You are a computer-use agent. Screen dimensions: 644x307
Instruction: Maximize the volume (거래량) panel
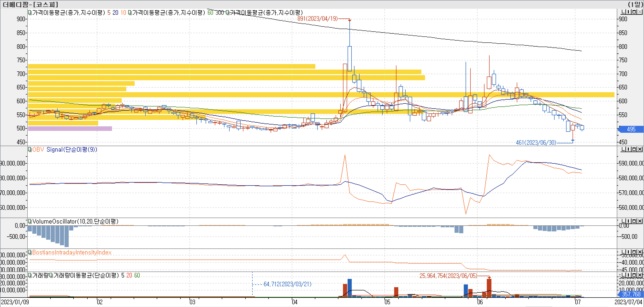pyautogui.click(x=634, y=275)
